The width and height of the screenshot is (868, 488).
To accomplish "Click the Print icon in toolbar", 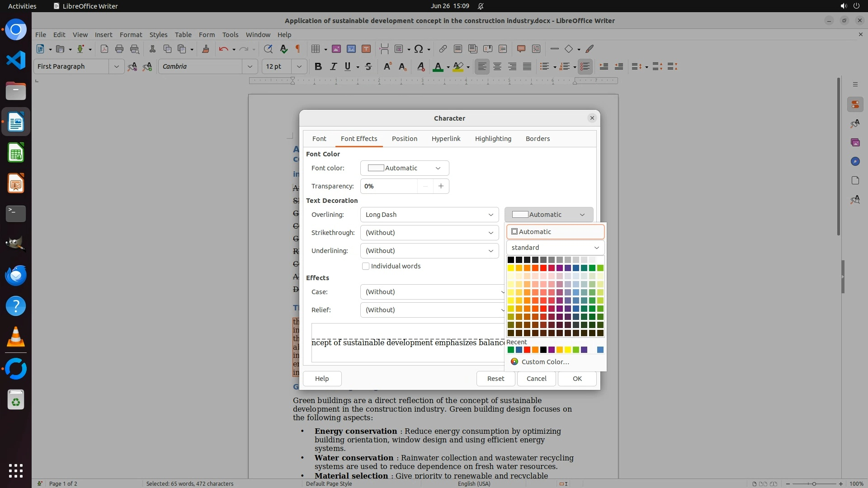I will point(119,49).
